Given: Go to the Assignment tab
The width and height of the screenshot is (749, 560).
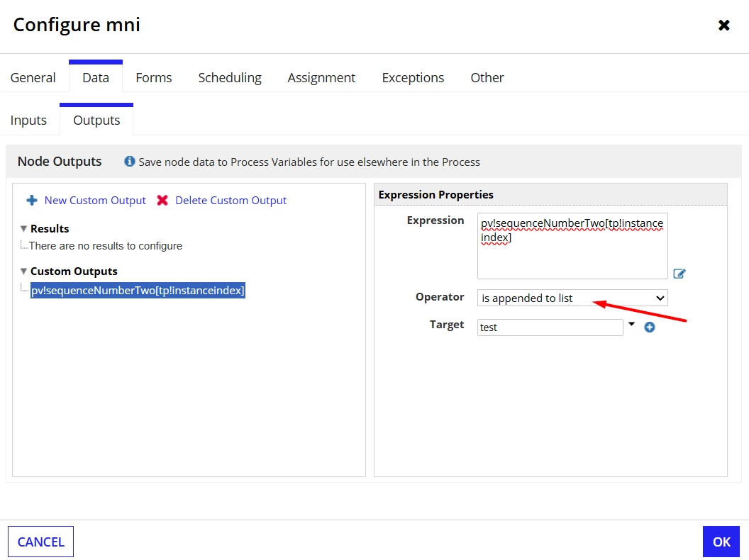Looking at the screenshot, I should click(321, 77).
